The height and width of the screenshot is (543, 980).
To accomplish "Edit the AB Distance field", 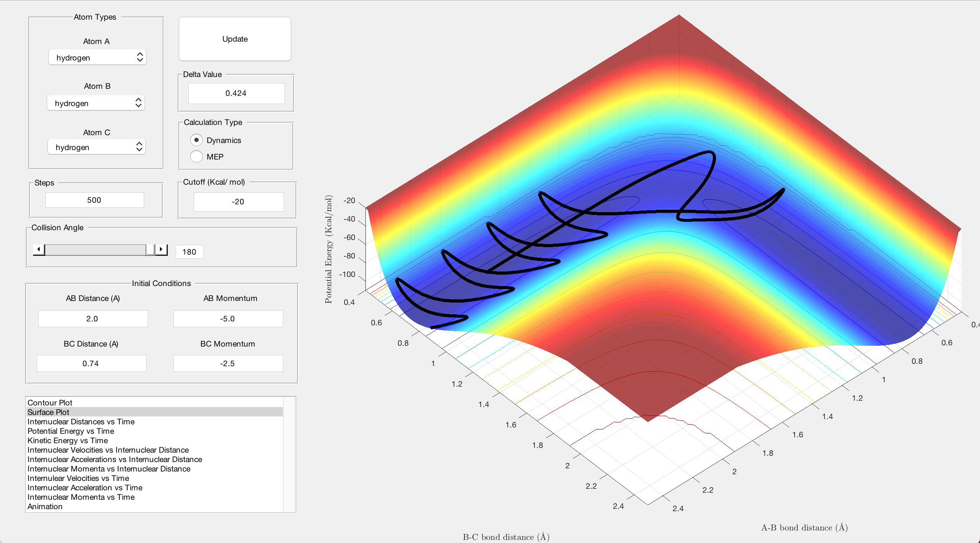I will tap(93, 319).
